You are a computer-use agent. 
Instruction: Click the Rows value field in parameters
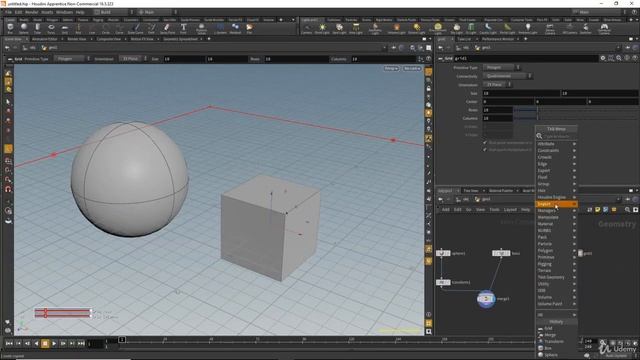(498, 110)
